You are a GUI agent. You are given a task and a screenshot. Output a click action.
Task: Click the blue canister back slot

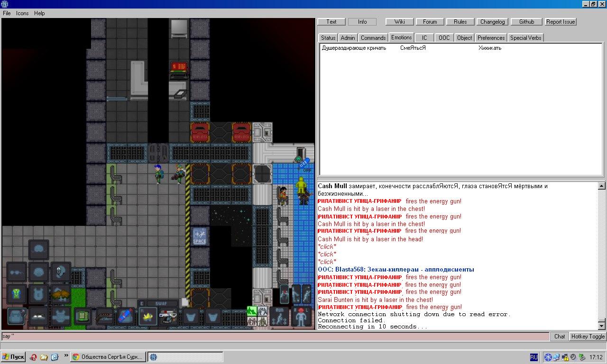[126, 316]
